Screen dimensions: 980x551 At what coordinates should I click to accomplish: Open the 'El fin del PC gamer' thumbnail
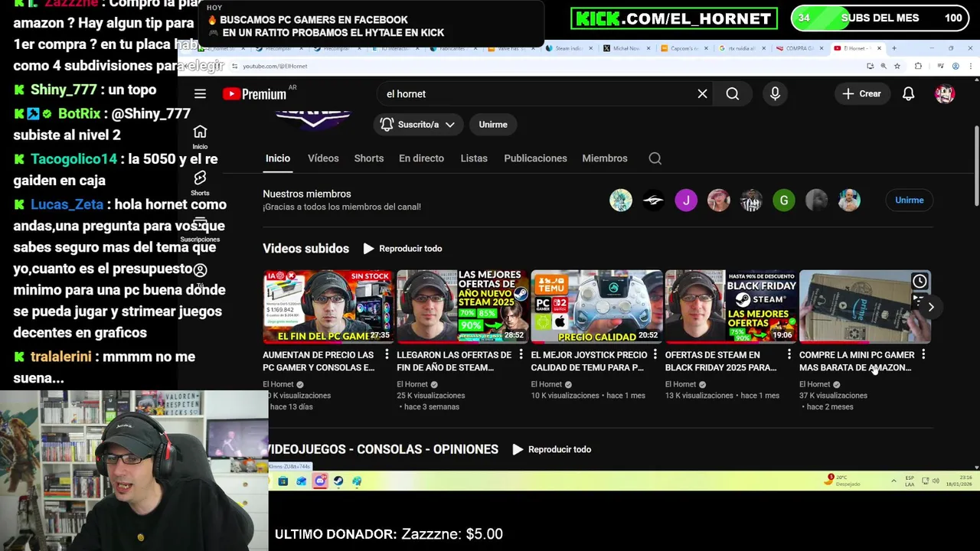point(328,306)
